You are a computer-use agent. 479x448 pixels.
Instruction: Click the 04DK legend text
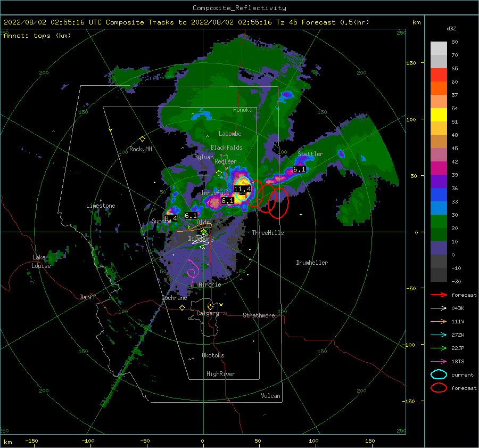point(458,308)
